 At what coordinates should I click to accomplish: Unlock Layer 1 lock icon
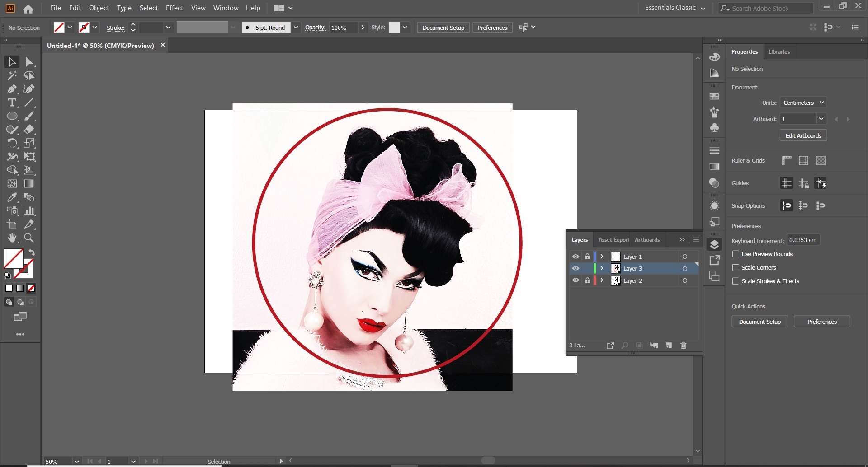point(587,257)
